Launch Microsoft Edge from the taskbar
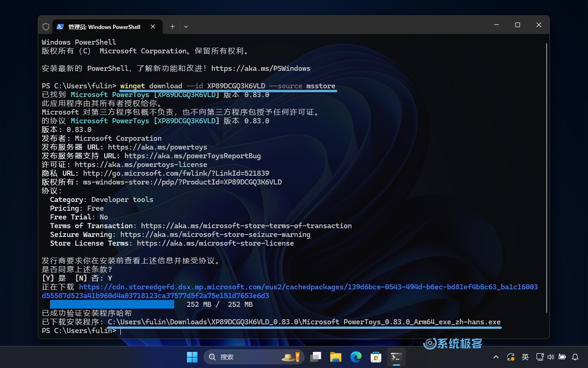Image resolution: width=588 pixels, height=368 pixels. (x=356, y=357)
